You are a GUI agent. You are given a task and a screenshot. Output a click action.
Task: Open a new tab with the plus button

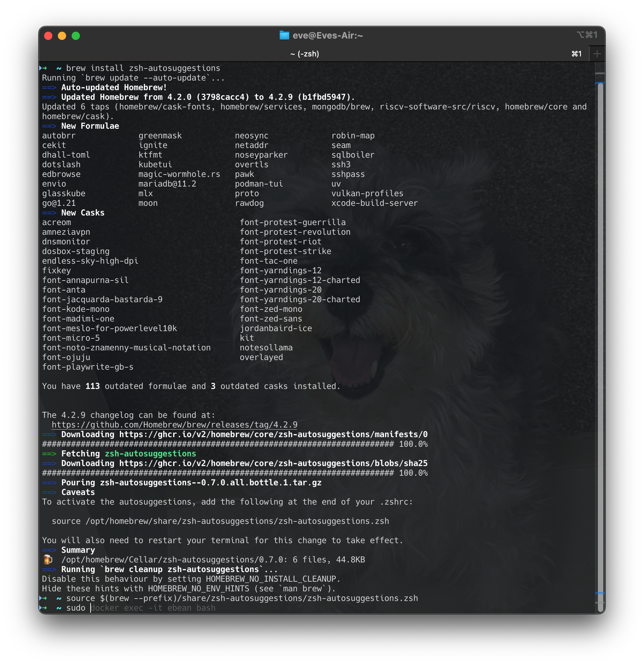coord(597,53)
